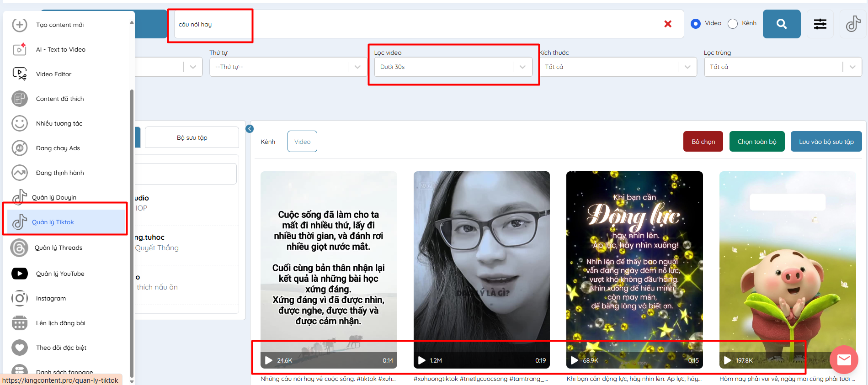The height and width of the screenshot is (385, 868).
Task: Select the Kênh radio button
Action: (733, 24)
